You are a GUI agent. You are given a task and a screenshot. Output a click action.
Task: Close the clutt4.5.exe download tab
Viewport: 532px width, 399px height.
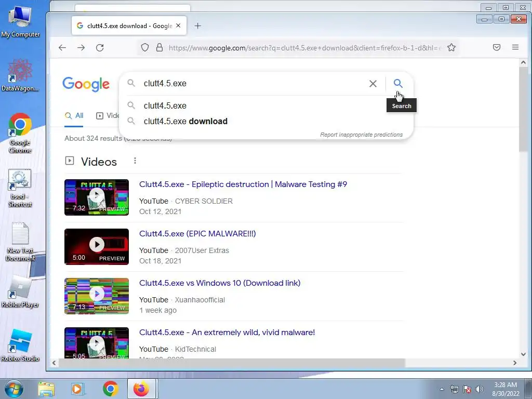coord(178,26)
